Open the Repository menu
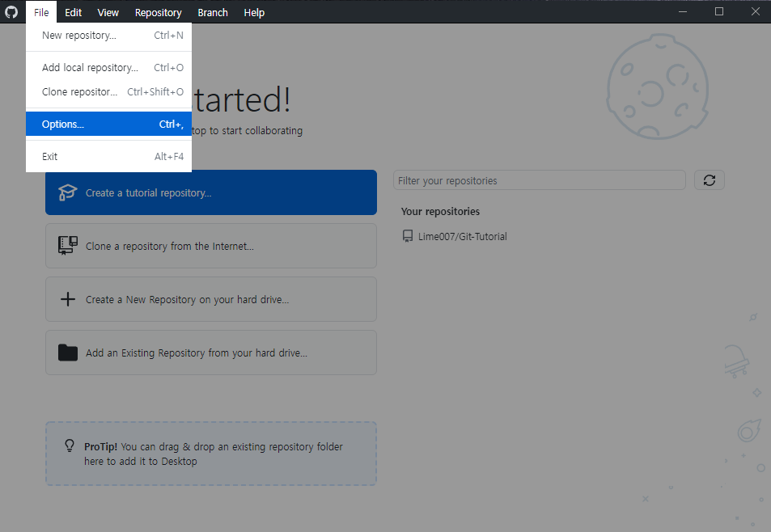 point(158,12)
